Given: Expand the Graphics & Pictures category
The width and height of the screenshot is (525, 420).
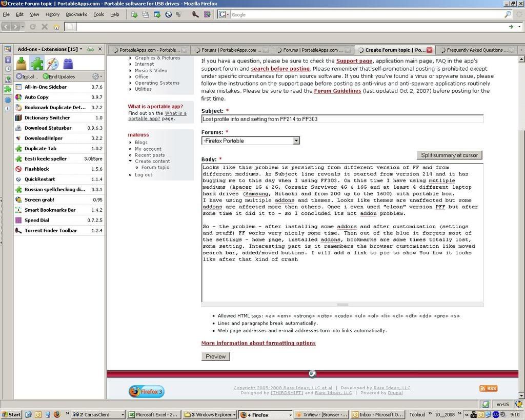Looking at the screenshot, I should (131, 58).
